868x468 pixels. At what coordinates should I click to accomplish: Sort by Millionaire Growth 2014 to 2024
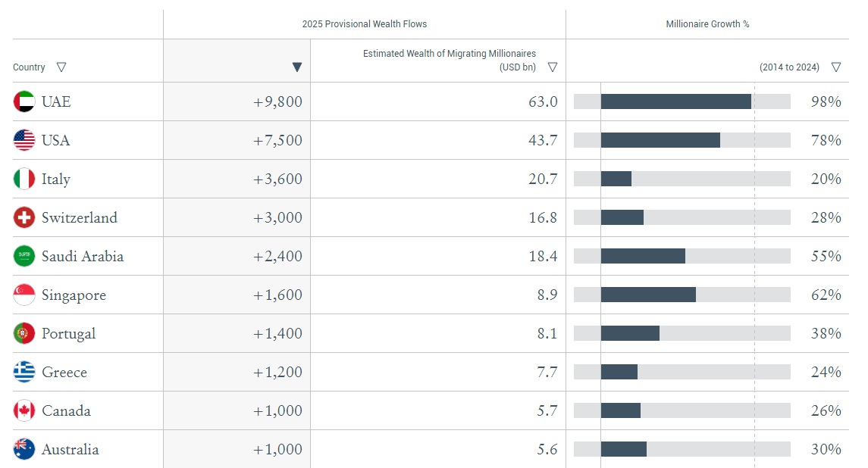pos(835,67)
